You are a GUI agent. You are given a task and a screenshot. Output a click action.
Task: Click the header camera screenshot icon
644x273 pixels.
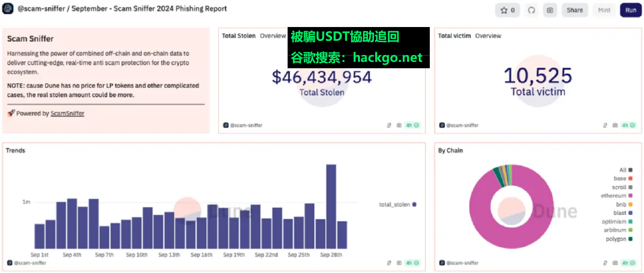click(550, 10)
